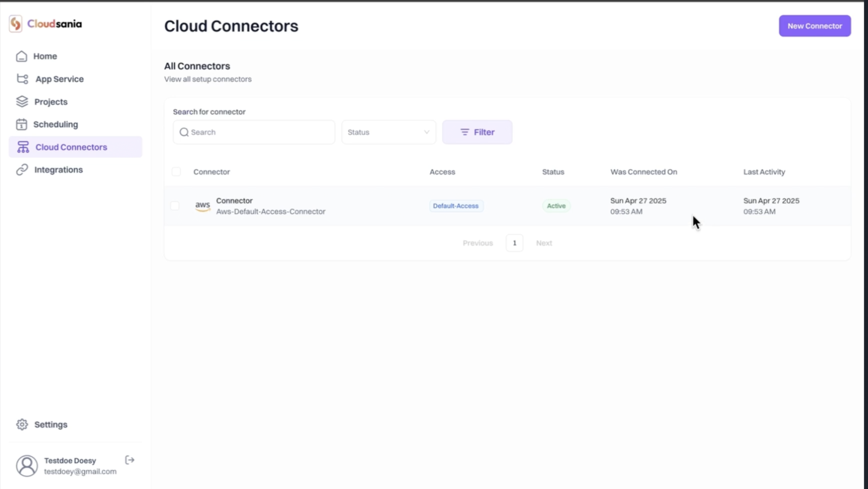This screenshot has height=489, width=868.
Task: Click the Integrations link icon
Action: 22,170
